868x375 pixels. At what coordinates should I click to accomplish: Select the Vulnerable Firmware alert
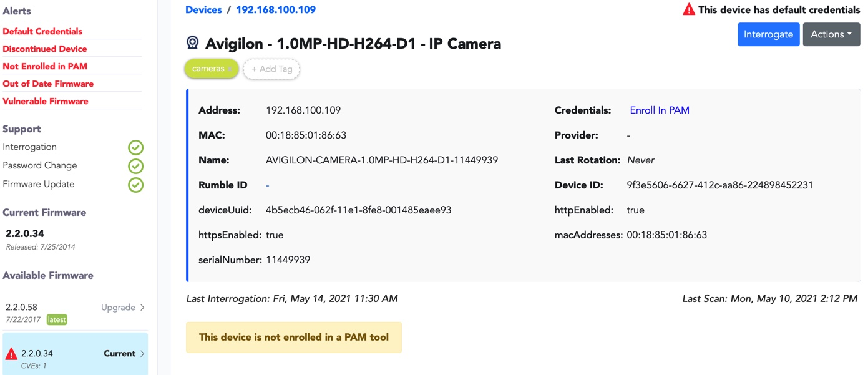[x=46, y=101]
